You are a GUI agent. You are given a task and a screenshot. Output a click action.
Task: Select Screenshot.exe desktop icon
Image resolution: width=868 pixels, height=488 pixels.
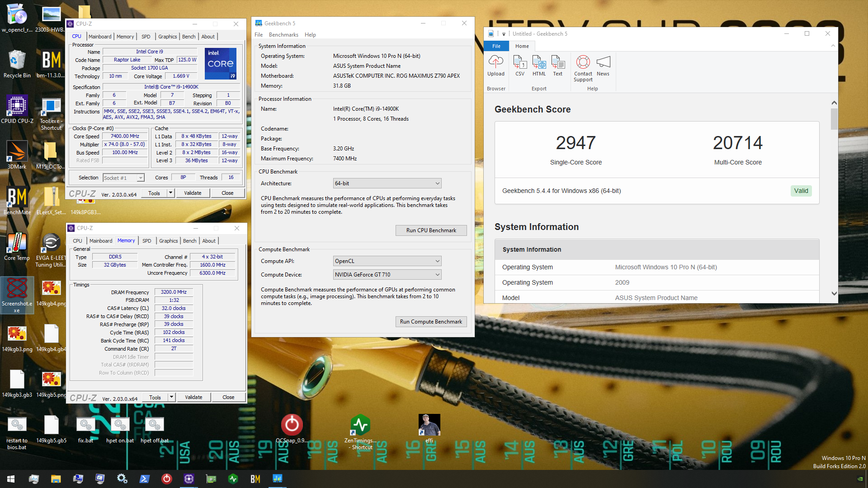[17, 296]
